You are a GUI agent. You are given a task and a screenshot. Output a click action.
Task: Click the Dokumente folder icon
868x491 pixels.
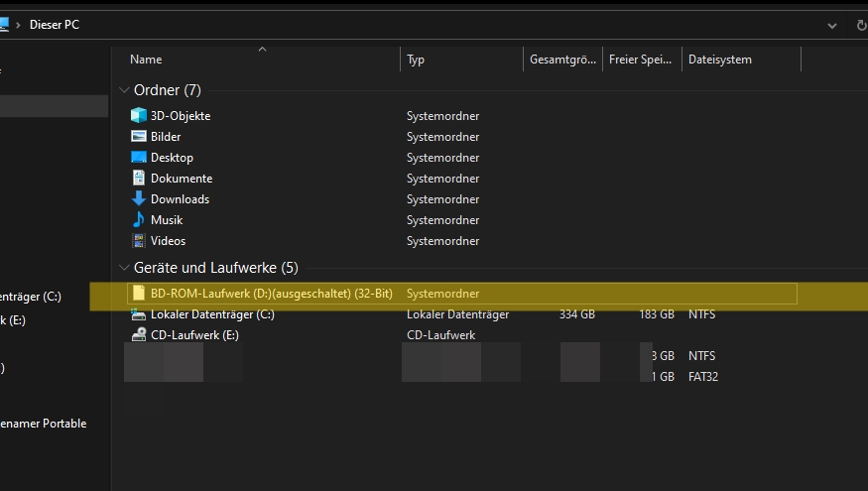pyautogui.click(x=139, y=178)
